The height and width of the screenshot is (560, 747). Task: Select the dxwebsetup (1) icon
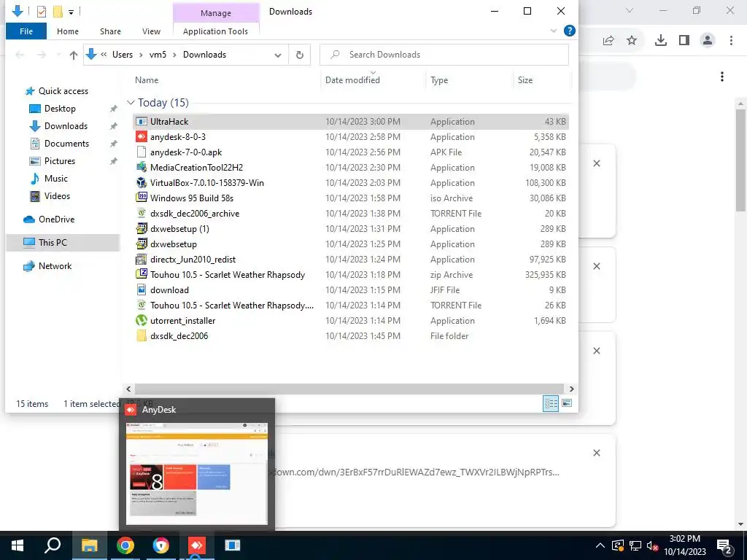[x=141, y=228]
